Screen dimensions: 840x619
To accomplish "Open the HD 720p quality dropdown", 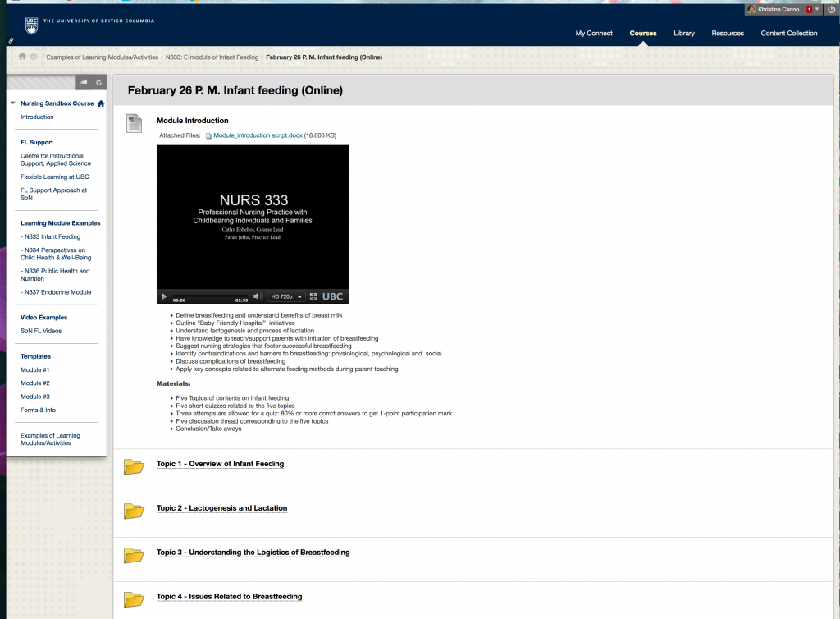I will pos(286,296).
